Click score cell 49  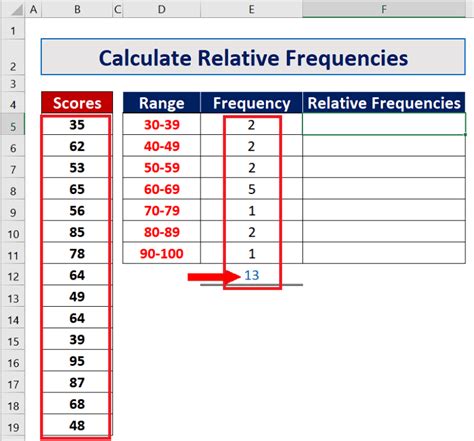point(77,296)
